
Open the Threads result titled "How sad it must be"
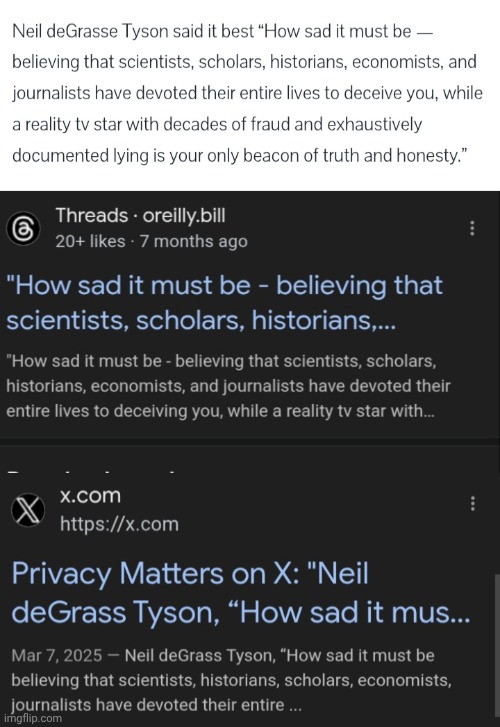(224, 302)
